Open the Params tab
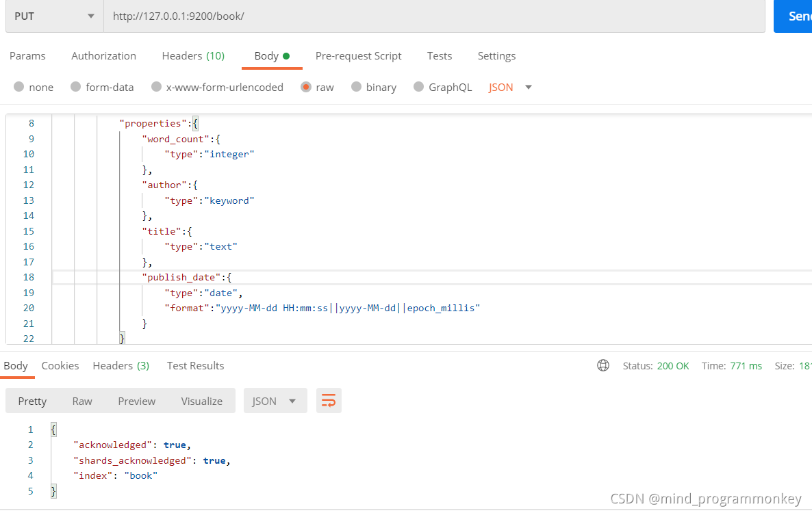812x513 pixels. 27,56
